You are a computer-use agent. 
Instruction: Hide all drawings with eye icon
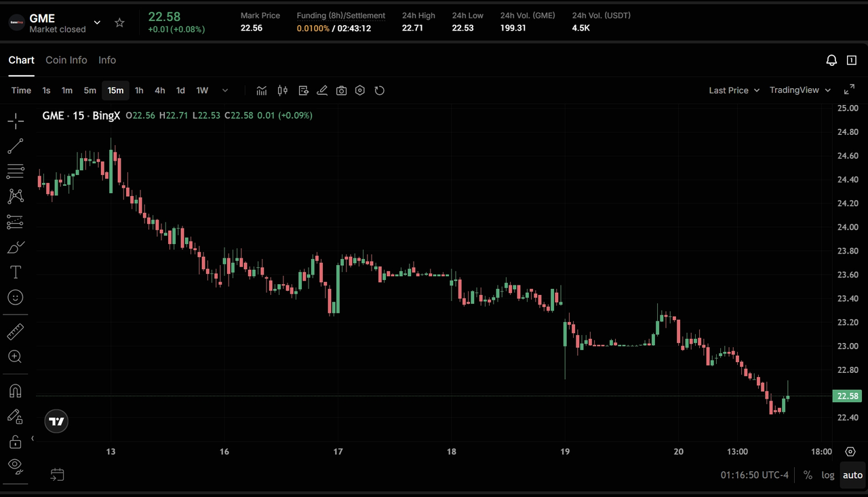coord(16,465)
